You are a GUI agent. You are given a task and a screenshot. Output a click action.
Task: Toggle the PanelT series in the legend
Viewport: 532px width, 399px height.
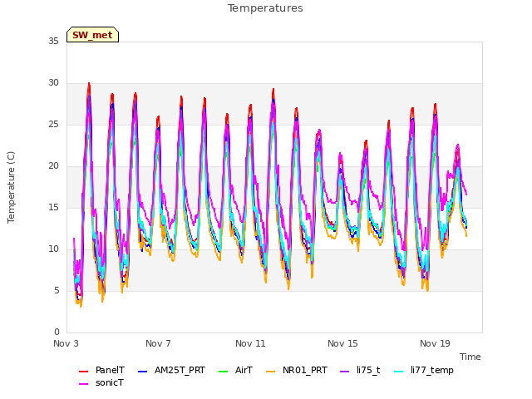[x=101, y=370]
